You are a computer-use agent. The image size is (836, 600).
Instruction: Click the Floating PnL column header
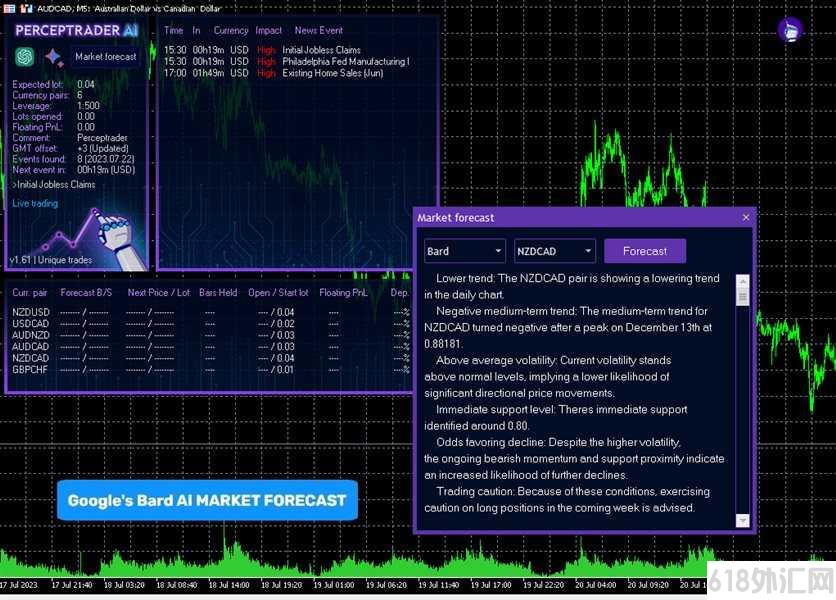343,293
